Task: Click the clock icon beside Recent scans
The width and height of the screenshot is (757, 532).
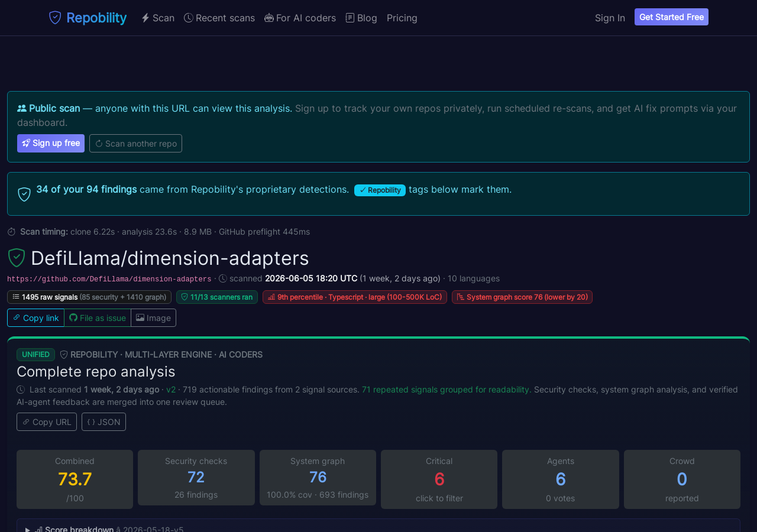Action: click(x=189, y=18)
